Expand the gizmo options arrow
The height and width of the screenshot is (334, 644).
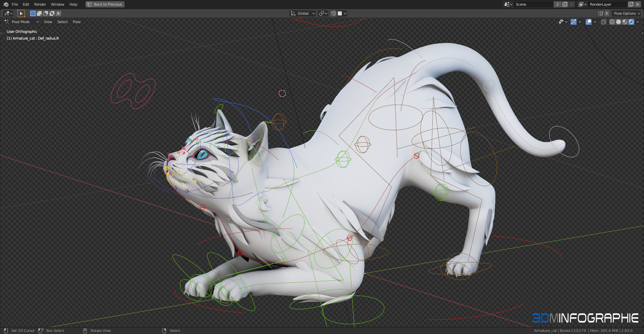[x=580, y=22]
